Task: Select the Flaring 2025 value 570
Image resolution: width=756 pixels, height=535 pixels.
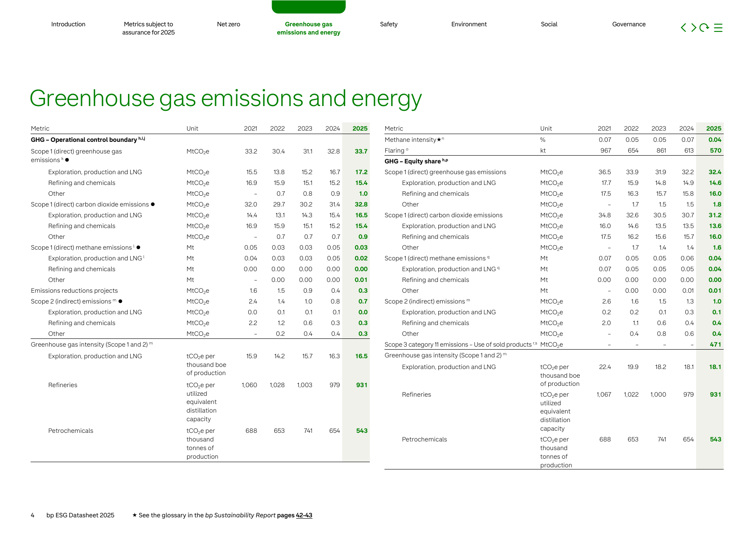Action: (x=715, y=150)
